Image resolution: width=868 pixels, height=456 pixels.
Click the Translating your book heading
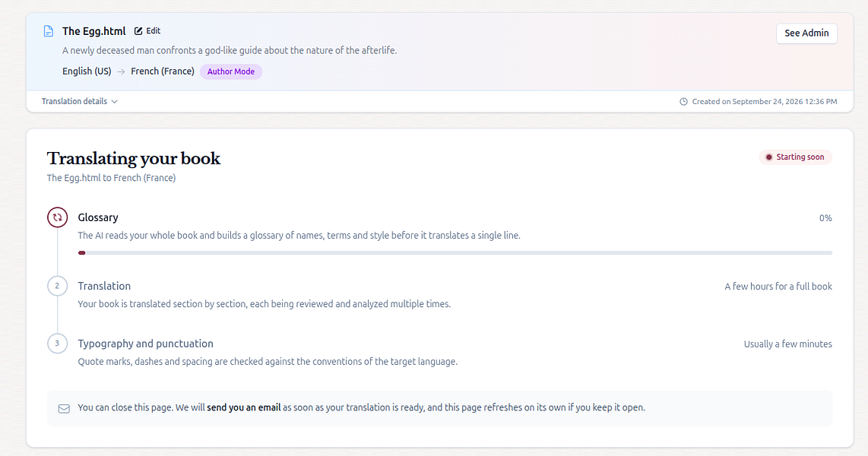(134, 158)
